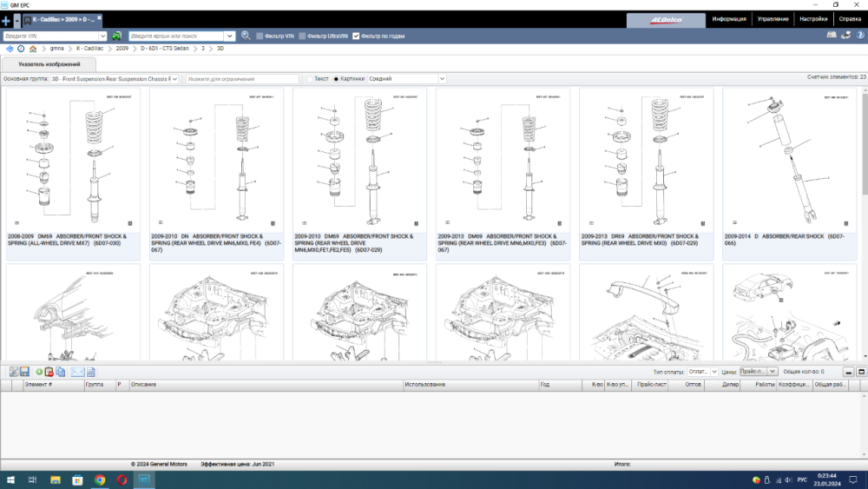This screenshot has height=489, width=868.
Task: Click the calculator icon in the lower toolbar
Action: pyautogui.click(x=91, y=372)
